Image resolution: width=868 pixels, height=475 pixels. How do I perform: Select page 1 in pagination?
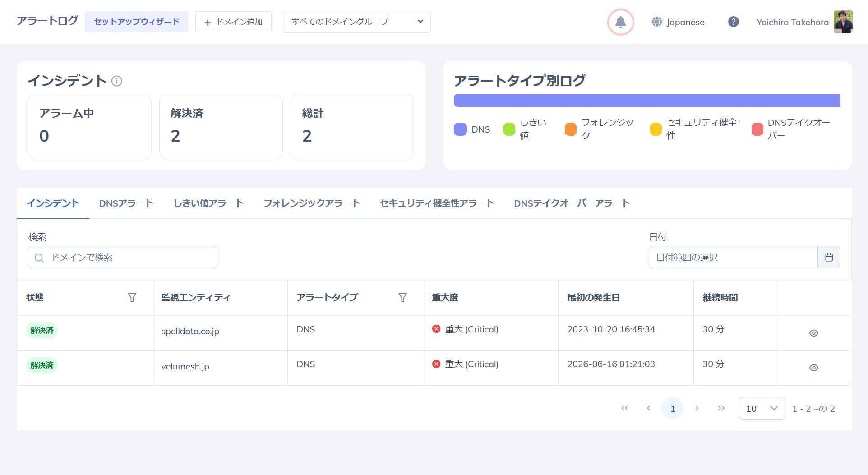[672, 408]
